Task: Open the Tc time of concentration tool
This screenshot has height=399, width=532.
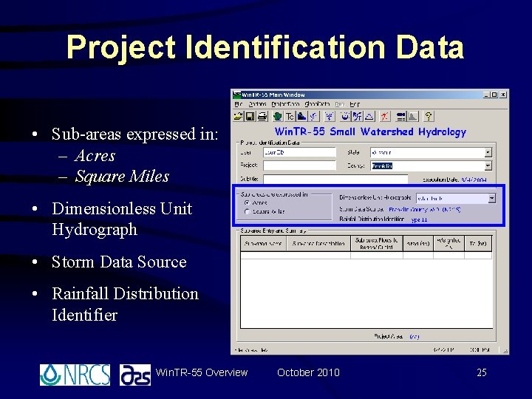Action: [290, 117]
